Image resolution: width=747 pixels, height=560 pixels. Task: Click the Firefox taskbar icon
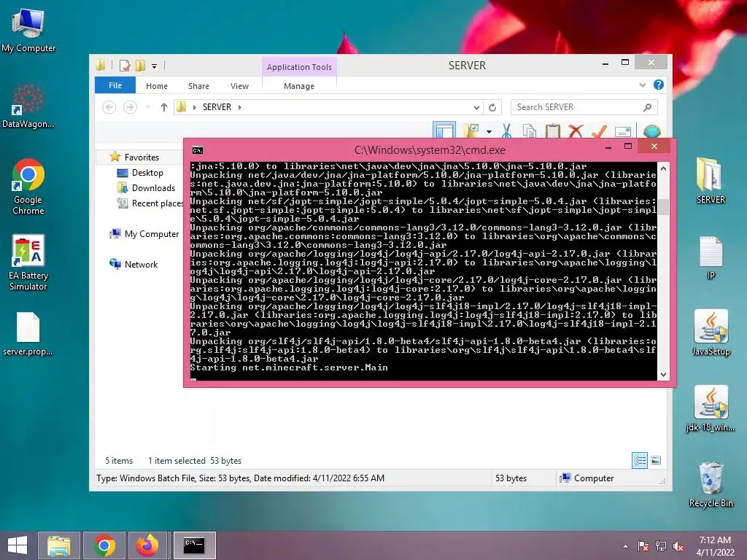pos(147,545)
